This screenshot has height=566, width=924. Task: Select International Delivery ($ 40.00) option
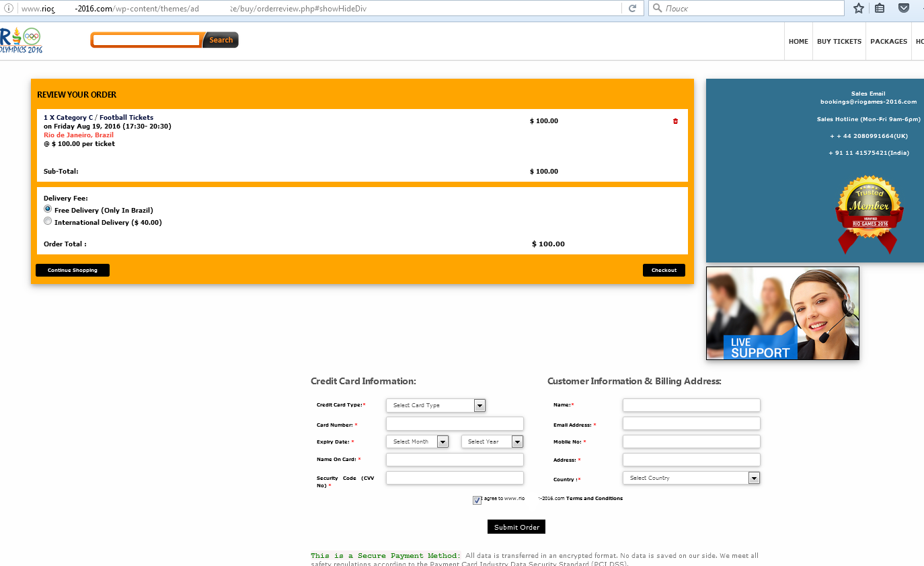coord(48,221)
